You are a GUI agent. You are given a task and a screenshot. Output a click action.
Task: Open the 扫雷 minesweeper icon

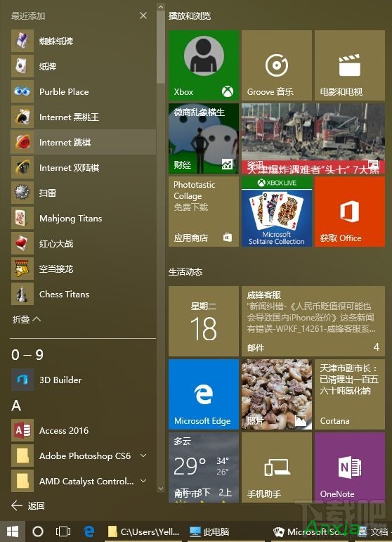[22, 193]
